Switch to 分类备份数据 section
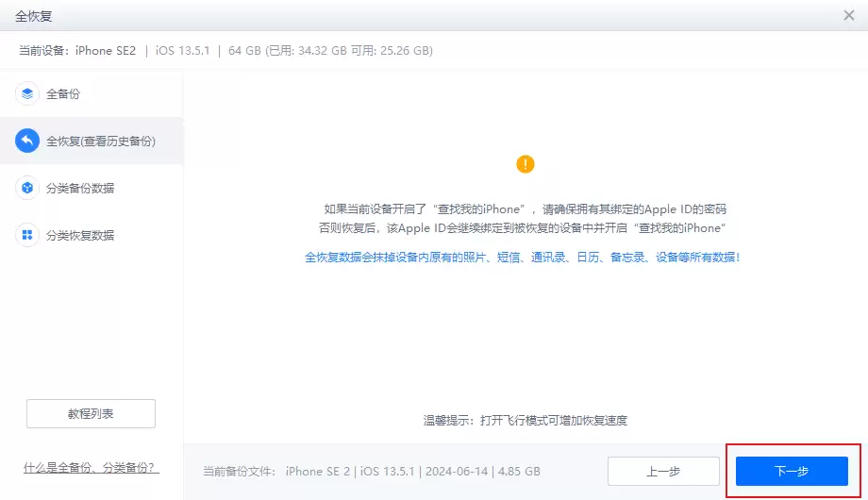This screenshot has width=868, height=500. (92, 188)
